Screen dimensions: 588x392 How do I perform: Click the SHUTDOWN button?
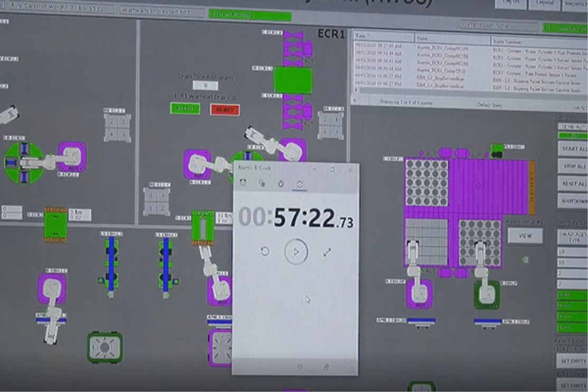573,201
